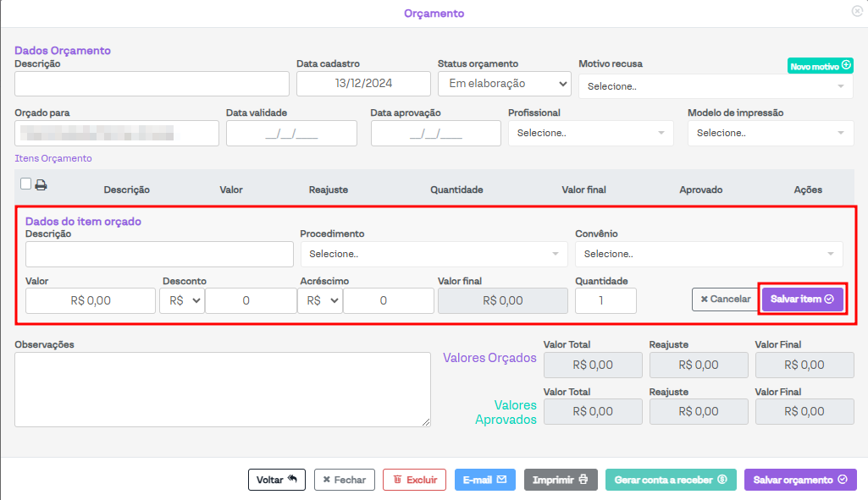Change the Desconto currency type selector
This screenshot has width=868, height=500.
(x=182, y=300)
